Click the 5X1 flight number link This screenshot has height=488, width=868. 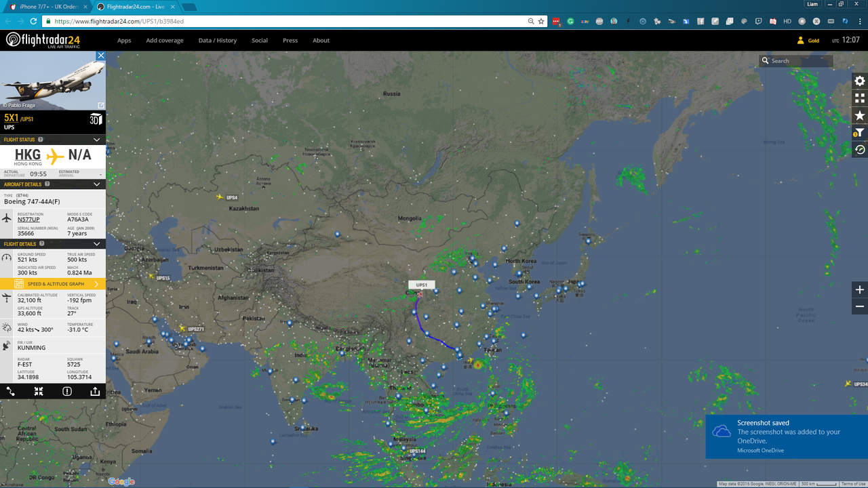(12, 119)
